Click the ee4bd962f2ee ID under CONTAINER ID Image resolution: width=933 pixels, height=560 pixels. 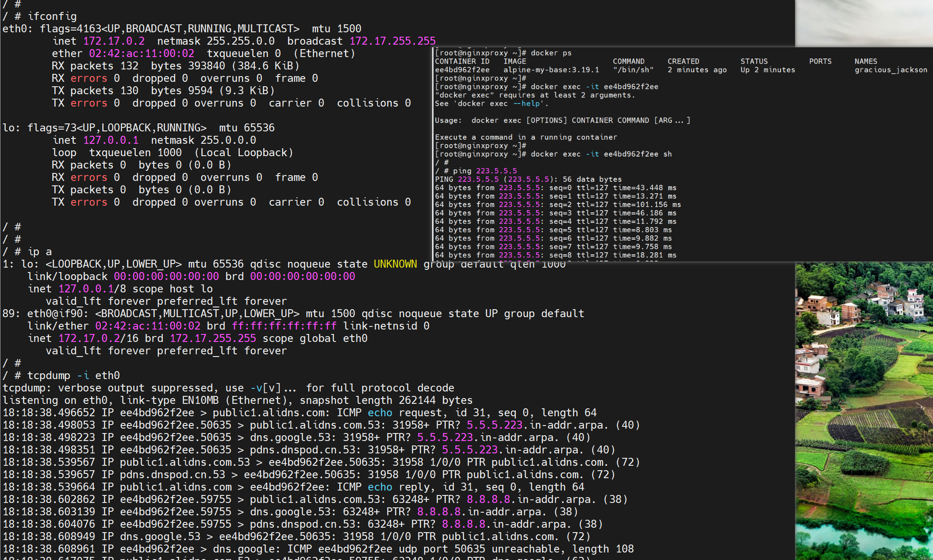pos(462,70)
